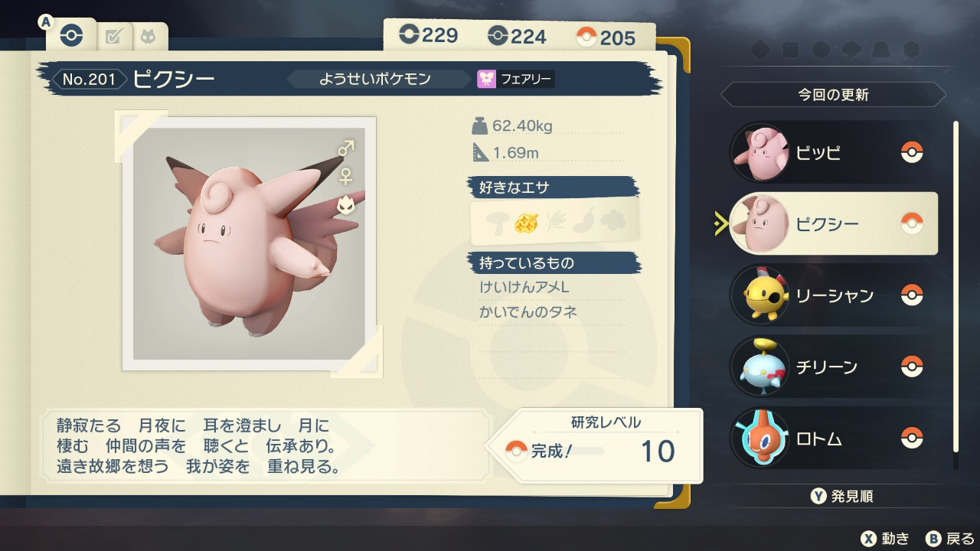
Task: Toggle the alpha Pokémon form icon
Action: click(x=345, y=205)
